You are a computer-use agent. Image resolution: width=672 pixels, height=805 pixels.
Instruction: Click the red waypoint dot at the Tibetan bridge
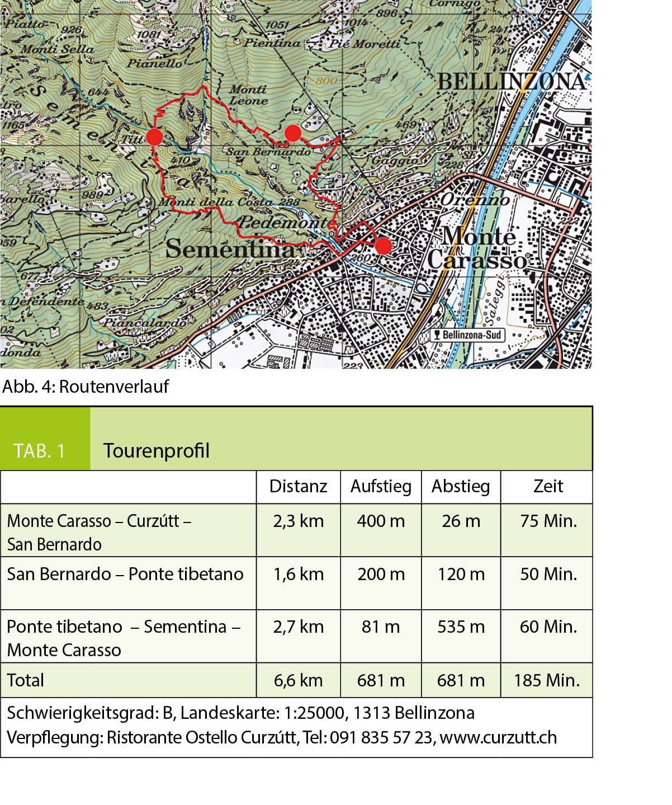[154, 136]
